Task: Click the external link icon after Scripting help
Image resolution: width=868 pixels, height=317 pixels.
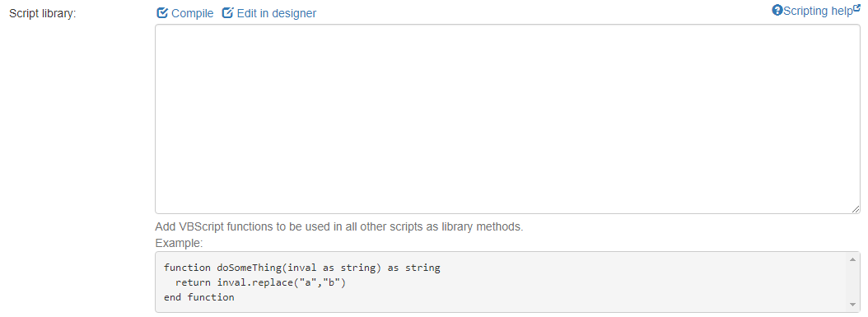Action: (857, 8)
